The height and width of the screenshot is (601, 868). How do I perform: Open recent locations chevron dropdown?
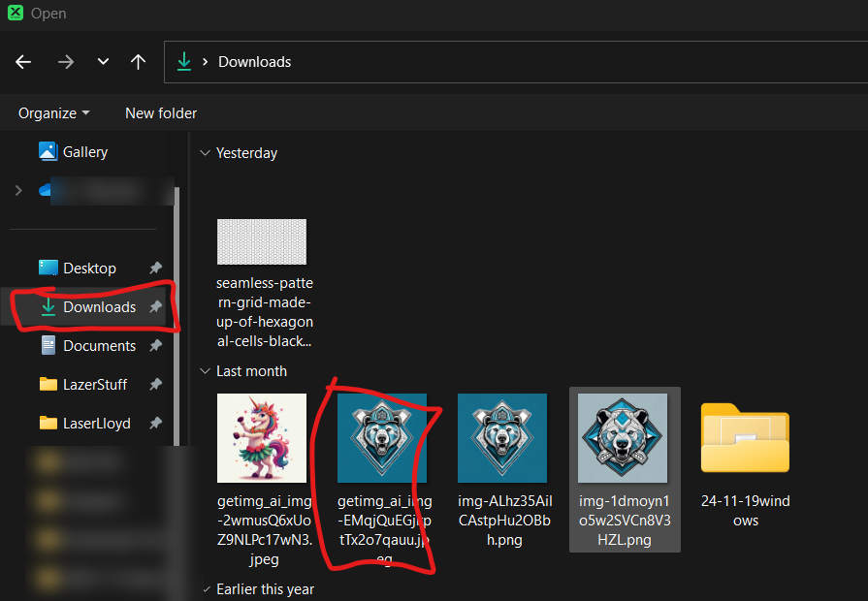click(103, 61)
